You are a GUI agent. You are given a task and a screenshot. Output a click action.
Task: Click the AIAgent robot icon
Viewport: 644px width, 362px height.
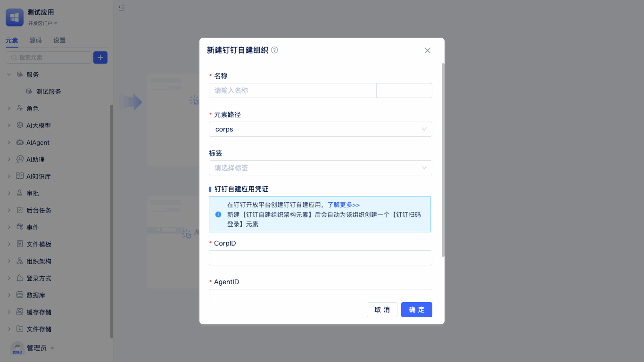coord(20,142)
